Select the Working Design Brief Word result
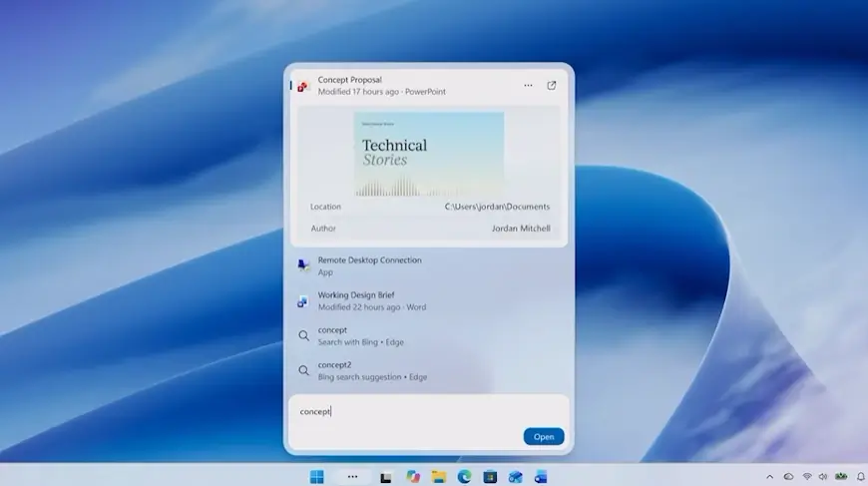Viewport: 868px width, 486px height. [x=429, y=301]
